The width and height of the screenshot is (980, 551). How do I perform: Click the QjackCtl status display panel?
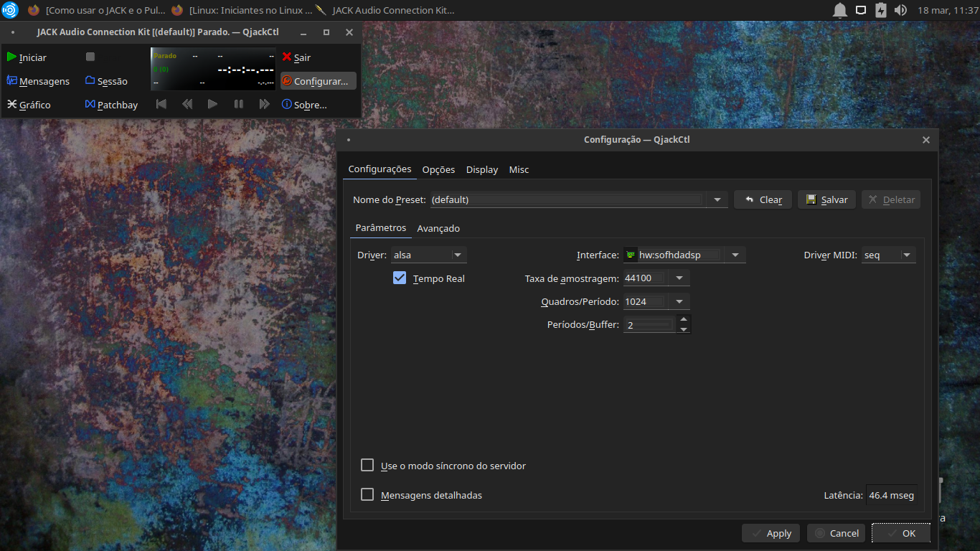[214, 69]
